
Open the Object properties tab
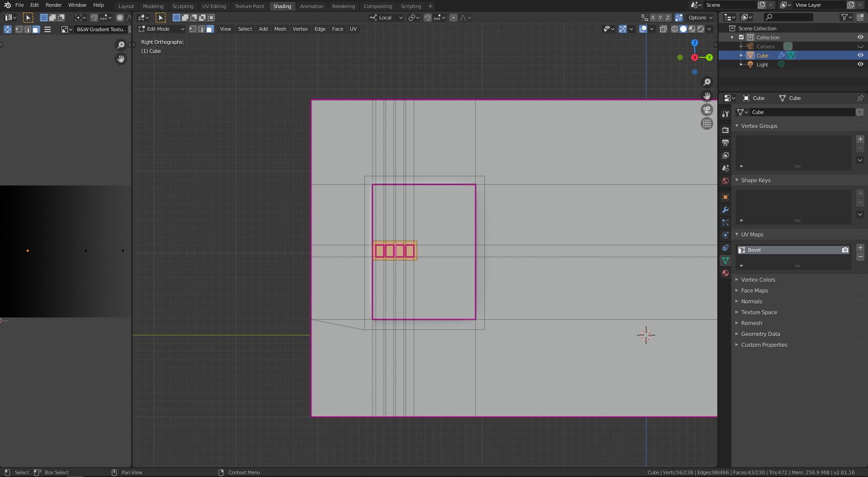coord(725,197)
